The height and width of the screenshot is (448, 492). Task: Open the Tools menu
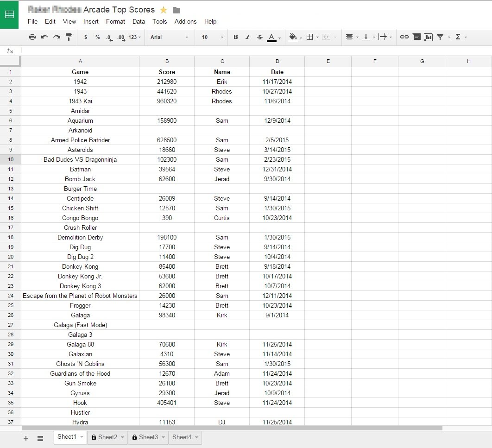pos(160,21)
